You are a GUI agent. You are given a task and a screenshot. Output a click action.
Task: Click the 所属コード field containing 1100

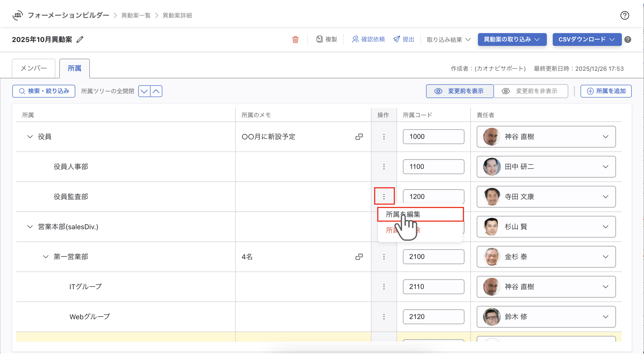433,167
